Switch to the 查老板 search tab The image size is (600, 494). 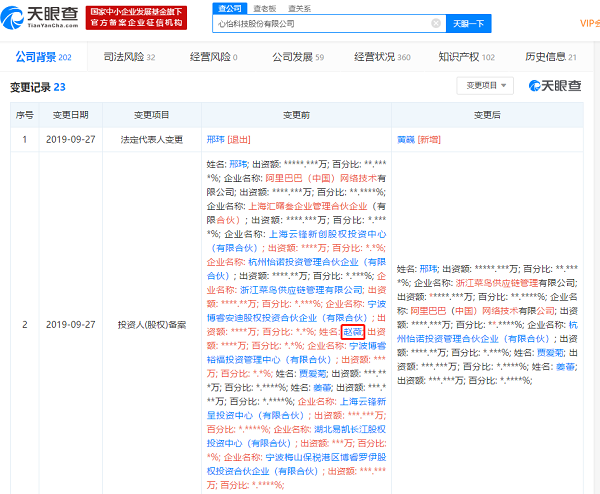[x=266, y=7]
